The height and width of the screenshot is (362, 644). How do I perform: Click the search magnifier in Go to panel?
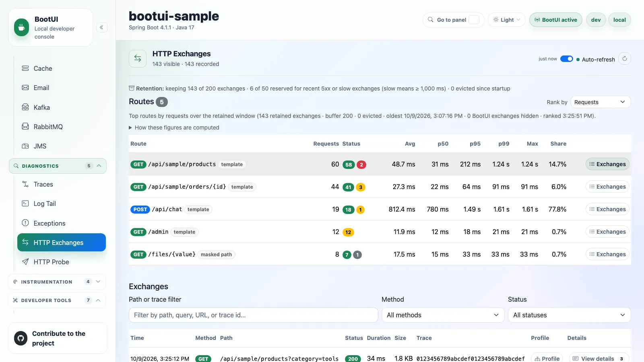[x=431, y=20]
